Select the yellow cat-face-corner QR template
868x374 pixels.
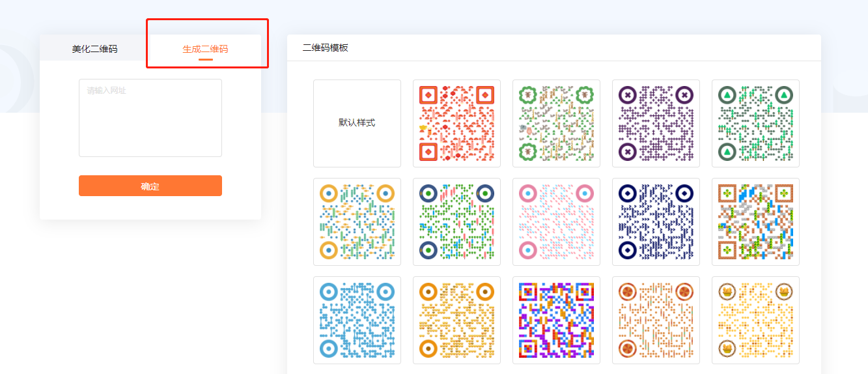[x=755, y=320]
